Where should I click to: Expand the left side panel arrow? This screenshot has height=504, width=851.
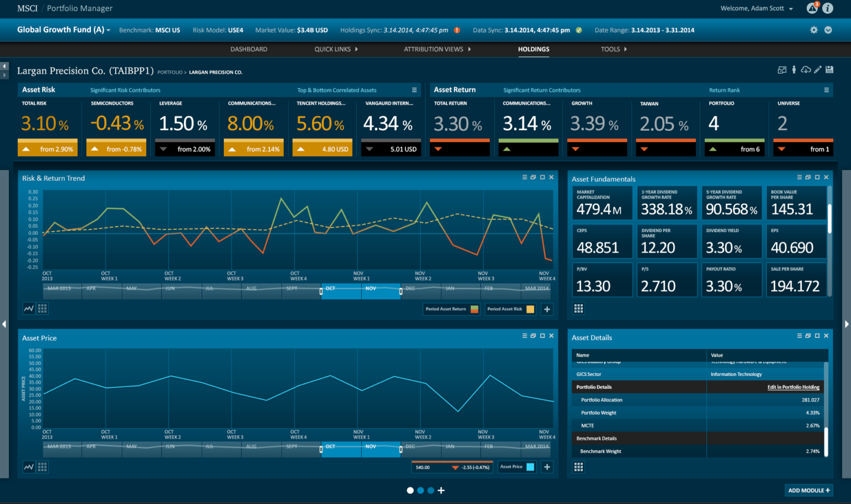[x=4, y=324]
